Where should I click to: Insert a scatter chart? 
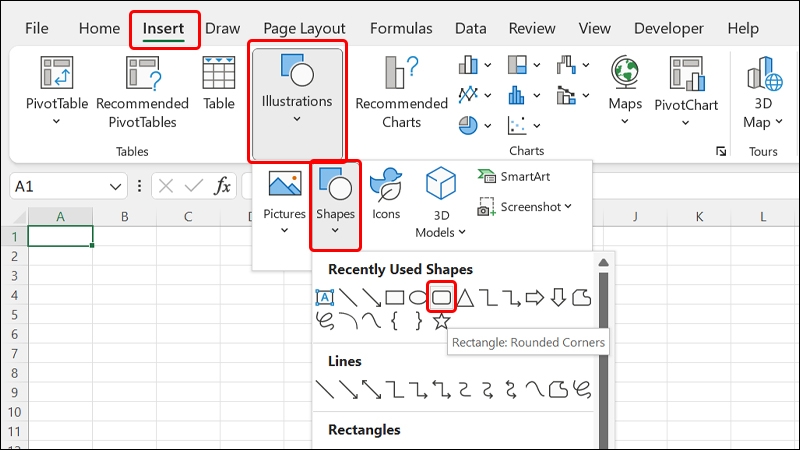(x=517, y=125)
